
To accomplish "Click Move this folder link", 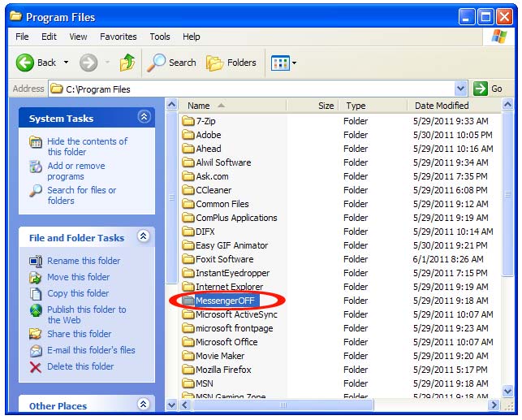I will click(78, 277).
